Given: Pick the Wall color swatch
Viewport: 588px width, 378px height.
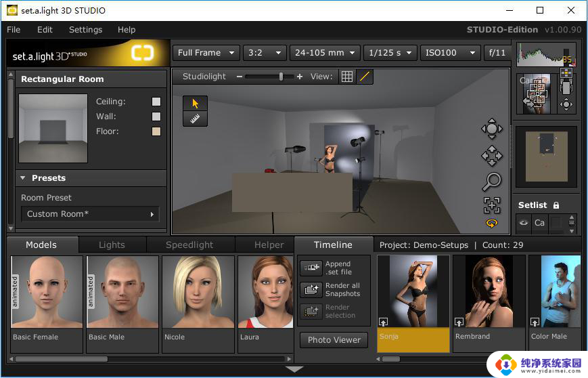Looking at the screenshot, I should (x=156, y=117).
